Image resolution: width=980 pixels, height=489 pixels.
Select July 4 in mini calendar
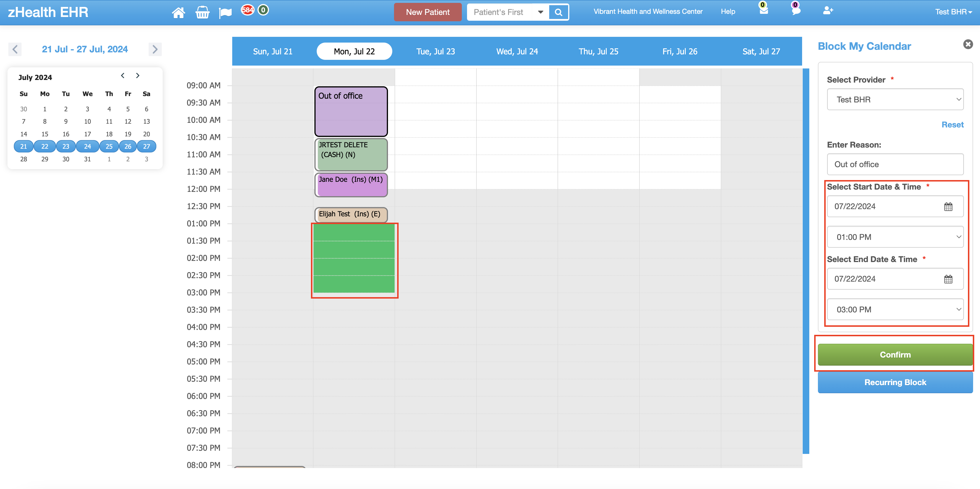(x=109, y=109)
